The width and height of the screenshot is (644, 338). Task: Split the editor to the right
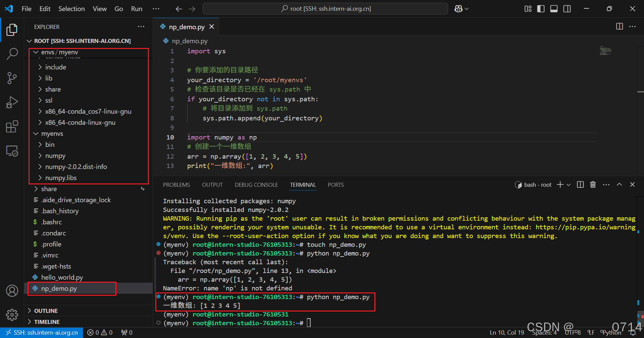[x=620, y=26]
